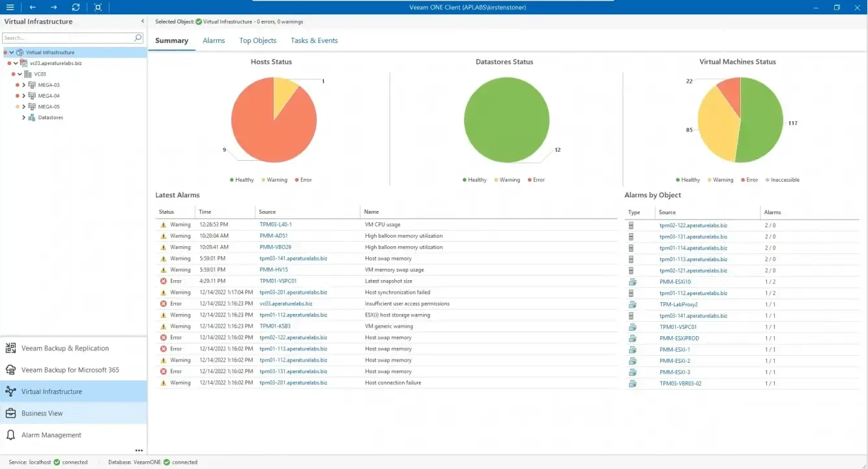The width and height of the screenshot is (868, 469).
Task: Click the back navigation arrow
Action: click(33, 7)
